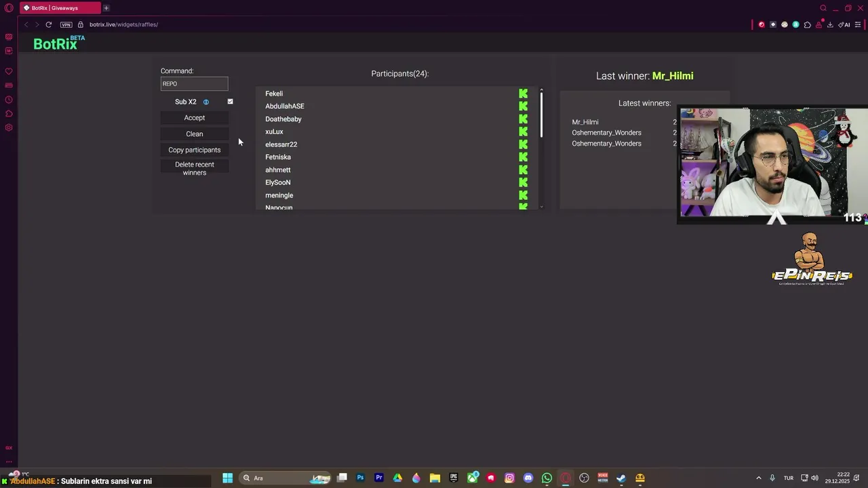868x488 pixels.
Task: Click the taskbar microphone icon
Action: tap(772, 478)
